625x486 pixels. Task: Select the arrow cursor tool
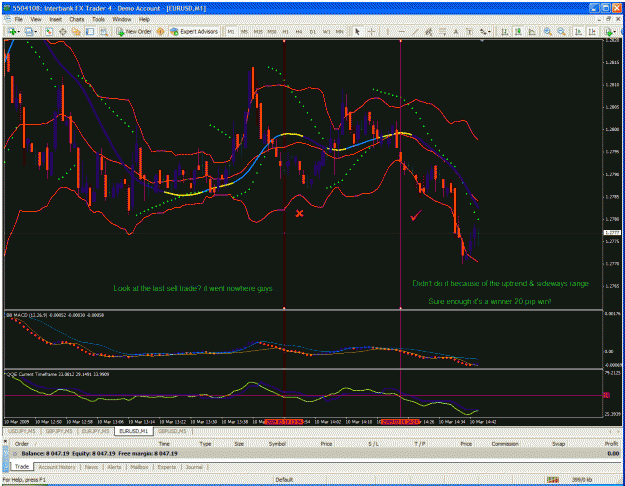pos(358,31)
